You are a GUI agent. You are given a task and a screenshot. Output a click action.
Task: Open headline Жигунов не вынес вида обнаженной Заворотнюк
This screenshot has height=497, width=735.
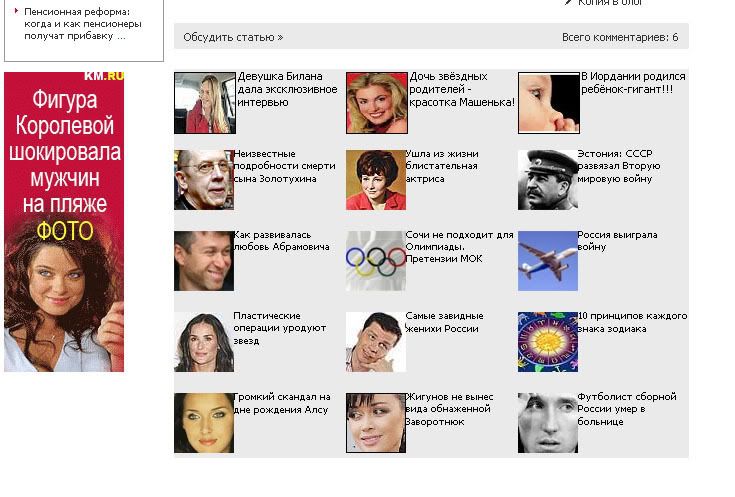(450, 409)
